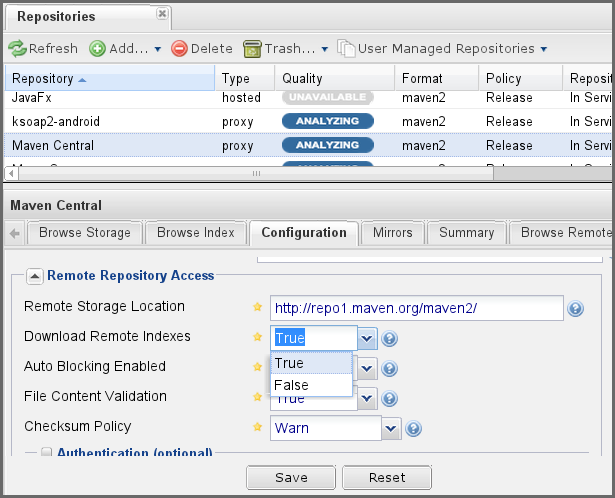
Task: Toggle the Download Remote Indexes combo arrow
Action: click(x=367, y=338)
